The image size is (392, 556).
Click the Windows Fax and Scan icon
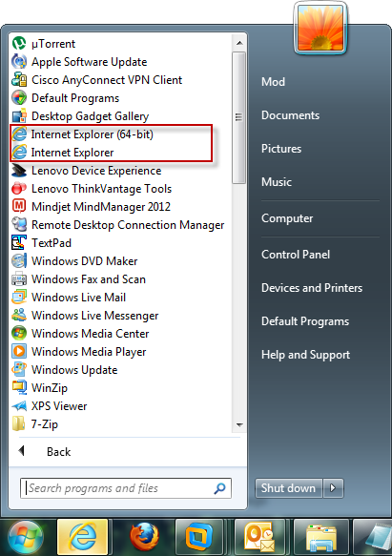[x=19, y=279]
